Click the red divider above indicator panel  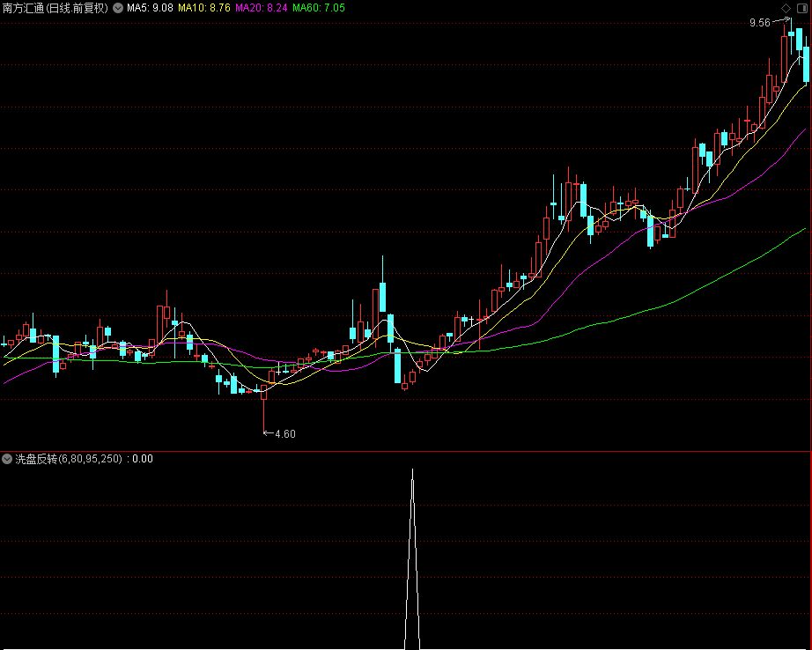coord(405,451)
